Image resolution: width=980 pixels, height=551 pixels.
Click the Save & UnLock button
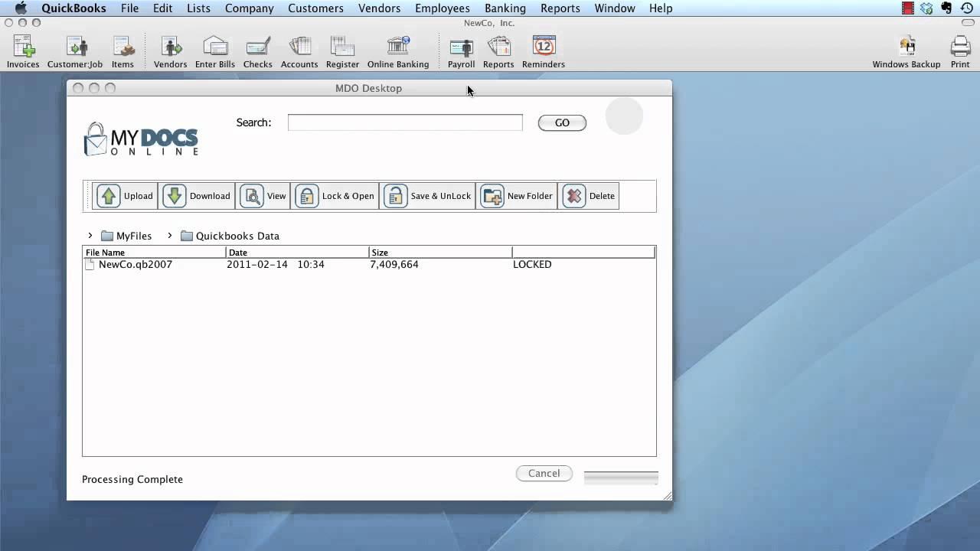[428, 196]
